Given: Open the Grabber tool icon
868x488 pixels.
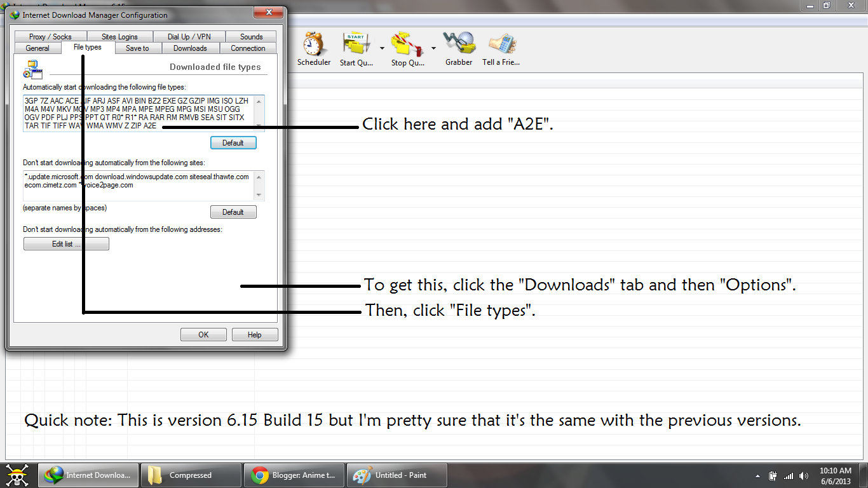Looking at the screenshot, I should (x=459, y=44).
